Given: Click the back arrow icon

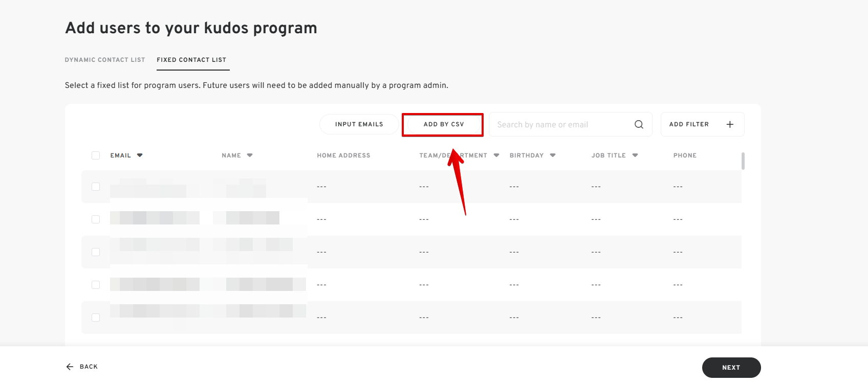Looking at the screenshot, I should 70,367.
